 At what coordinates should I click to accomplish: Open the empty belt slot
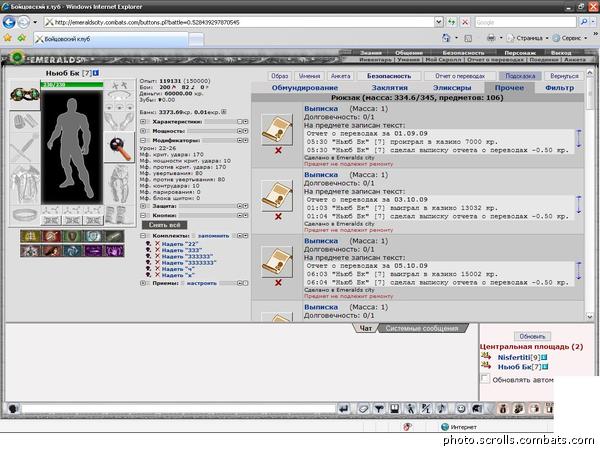point(25,215)
